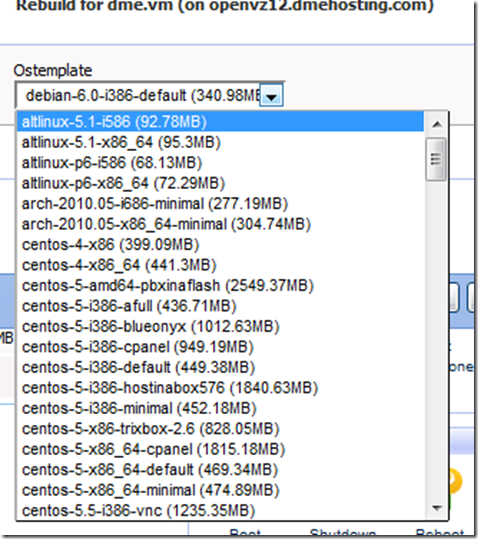Click the debian-6.0-i386-default combo box field

tap(149, 96)
